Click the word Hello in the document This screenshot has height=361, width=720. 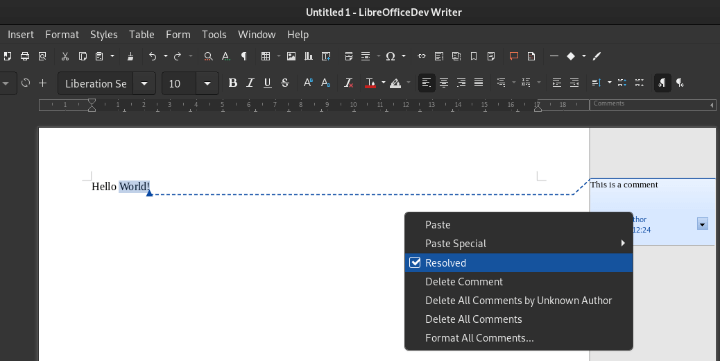click(x=104, y=186)
